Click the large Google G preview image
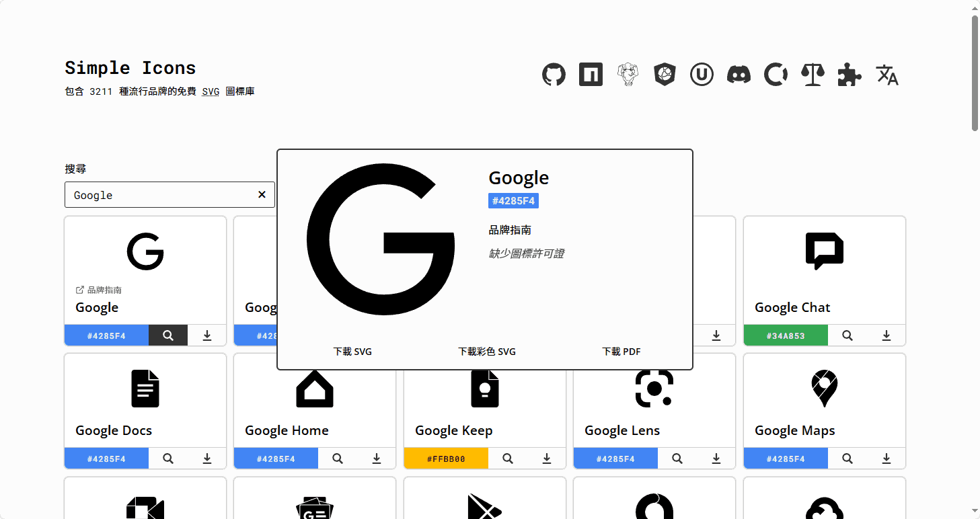The height and width of the screenshot is (519, 980). 381,239
